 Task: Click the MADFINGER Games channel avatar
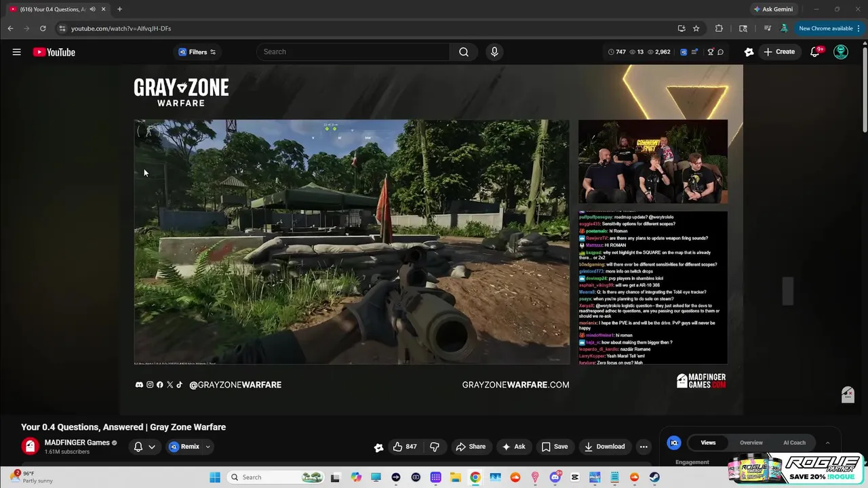(x=30, y=446)
